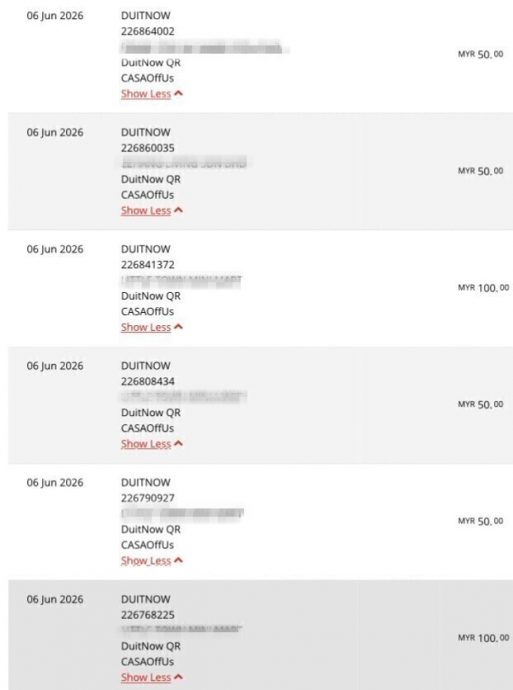
Task: Click chevron-up icon for transaction 226790927
Action: 178,560
